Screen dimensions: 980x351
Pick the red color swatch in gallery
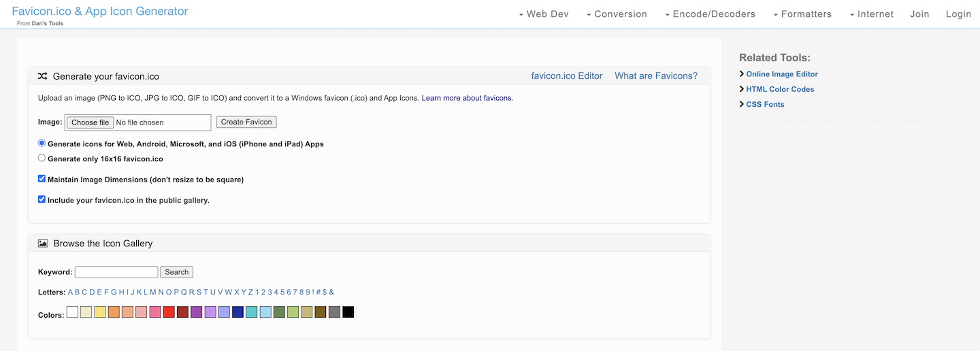coord(169,312)
